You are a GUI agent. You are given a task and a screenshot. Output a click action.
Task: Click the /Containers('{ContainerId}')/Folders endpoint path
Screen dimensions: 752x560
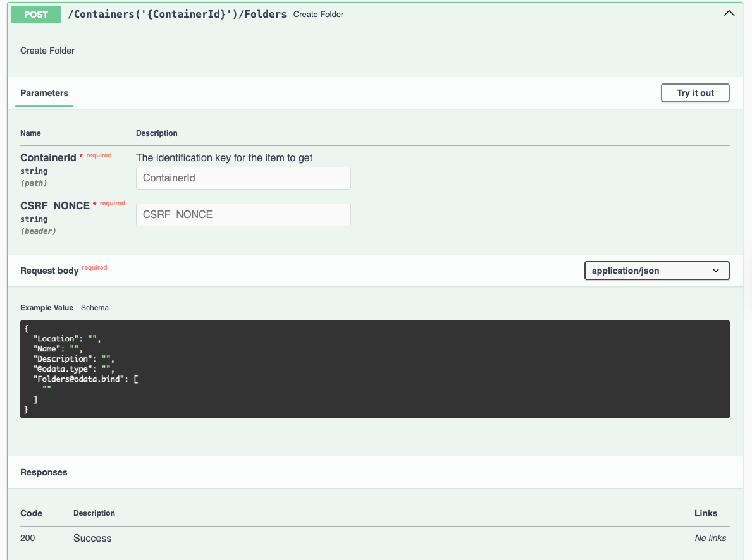point(177,14)
